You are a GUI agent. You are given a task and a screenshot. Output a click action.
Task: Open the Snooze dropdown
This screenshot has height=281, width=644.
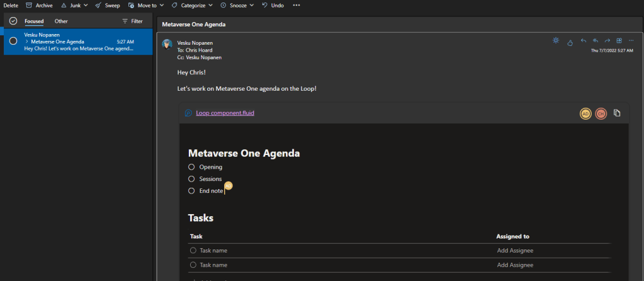237,5
